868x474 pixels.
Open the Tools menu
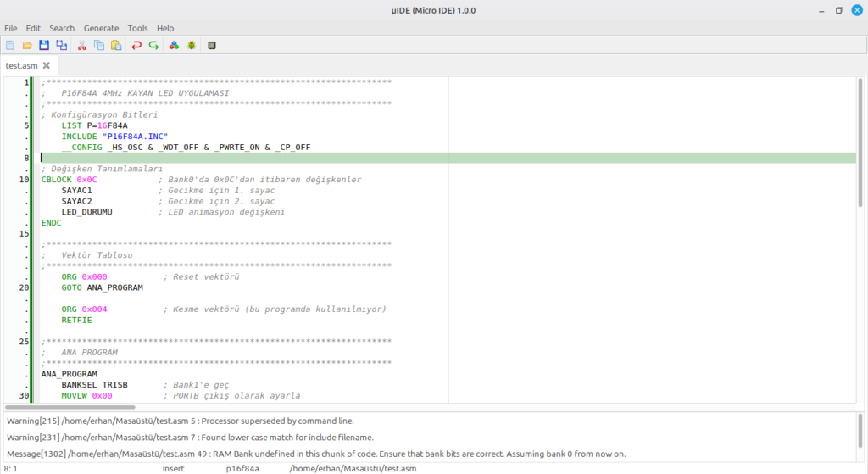click(x=137, y=28)
